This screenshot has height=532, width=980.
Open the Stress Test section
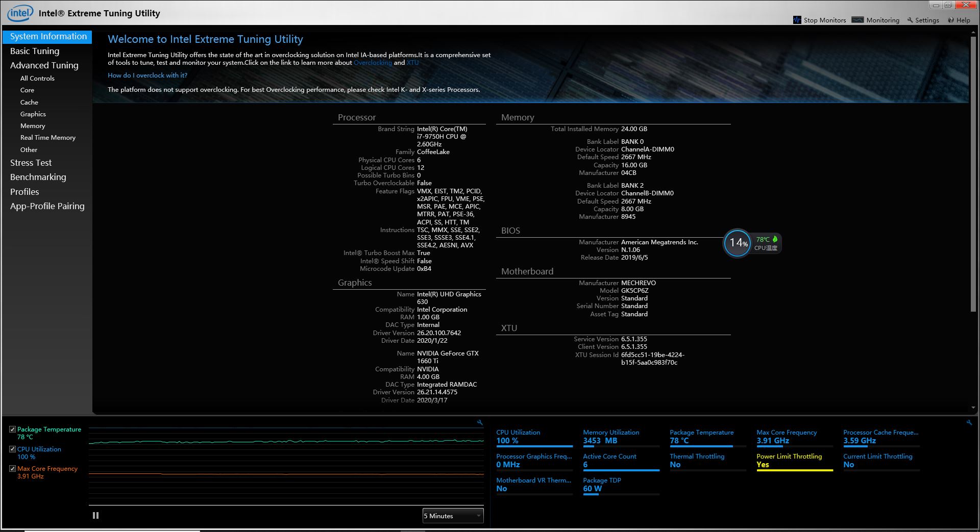(x=31, y=163)
